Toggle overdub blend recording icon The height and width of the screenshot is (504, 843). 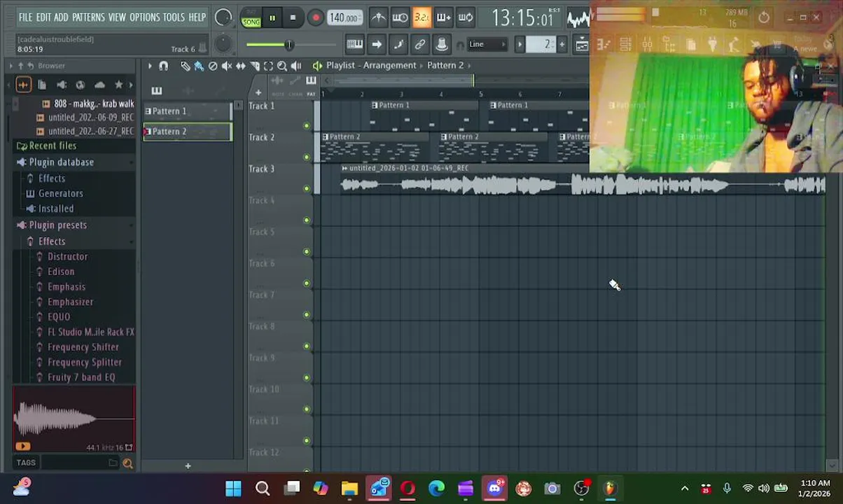tap(443, 17)
